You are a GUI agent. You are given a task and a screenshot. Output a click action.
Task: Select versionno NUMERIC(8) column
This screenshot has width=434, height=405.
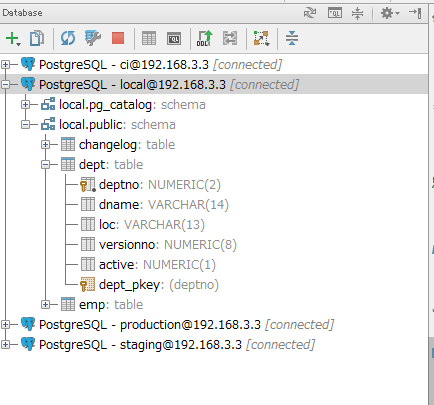[168, 245]
